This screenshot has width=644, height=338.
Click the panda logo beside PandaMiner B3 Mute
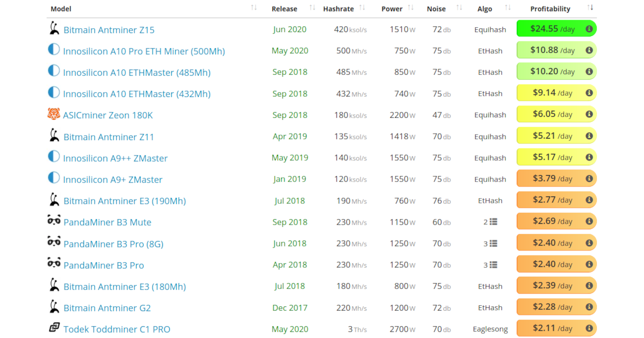(x=54, y=220)
